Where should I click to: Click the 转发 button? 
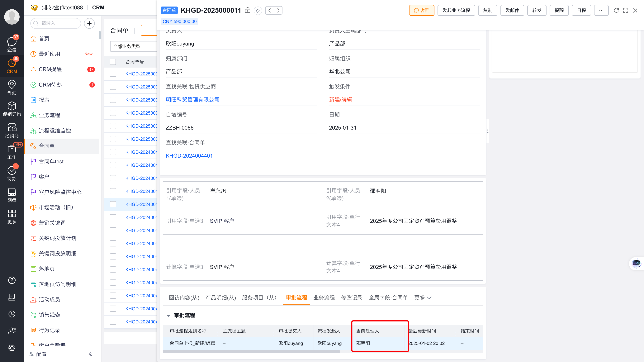[537, 10]
